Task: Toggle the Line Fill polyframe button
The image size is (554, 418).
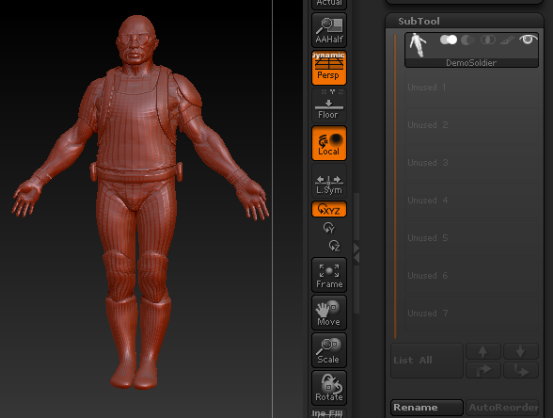Action: coord(329,413)
